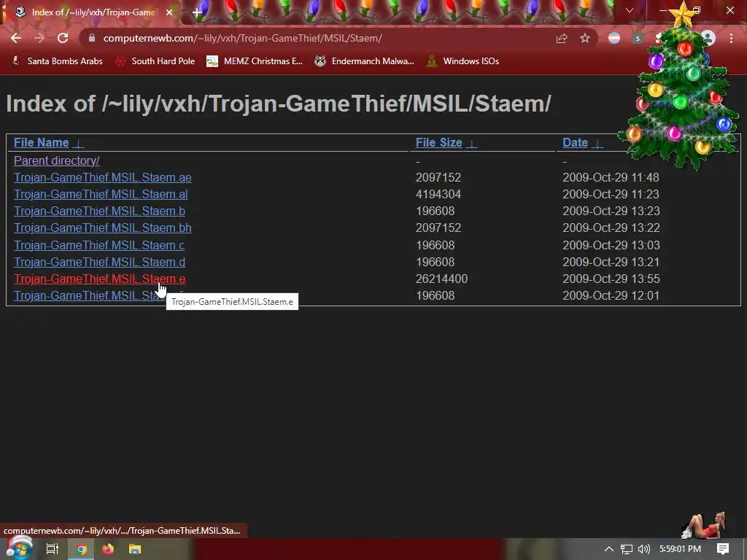The width and height of the screenshot is (747, 560).
Task: Open Trojan-GameThief.MSIL.Staem.al file
Action: [101, 194]
